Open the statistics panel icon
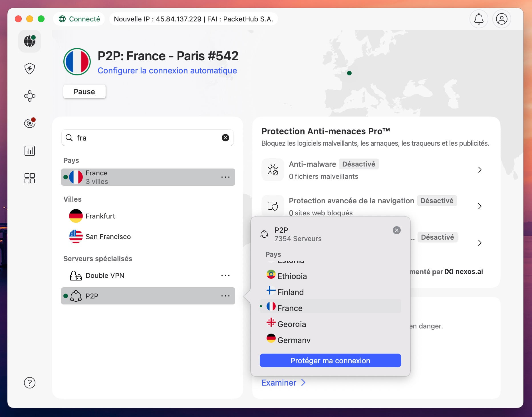Image resolution: width=532 pixels, height=417 pixels. [29, 151]
